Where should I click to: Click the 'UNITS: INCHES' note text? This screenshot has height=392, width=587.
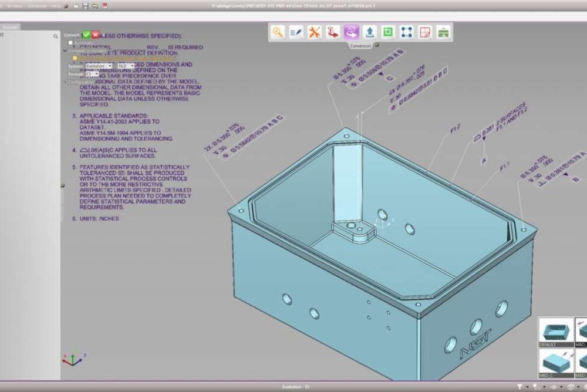[99, 219]
